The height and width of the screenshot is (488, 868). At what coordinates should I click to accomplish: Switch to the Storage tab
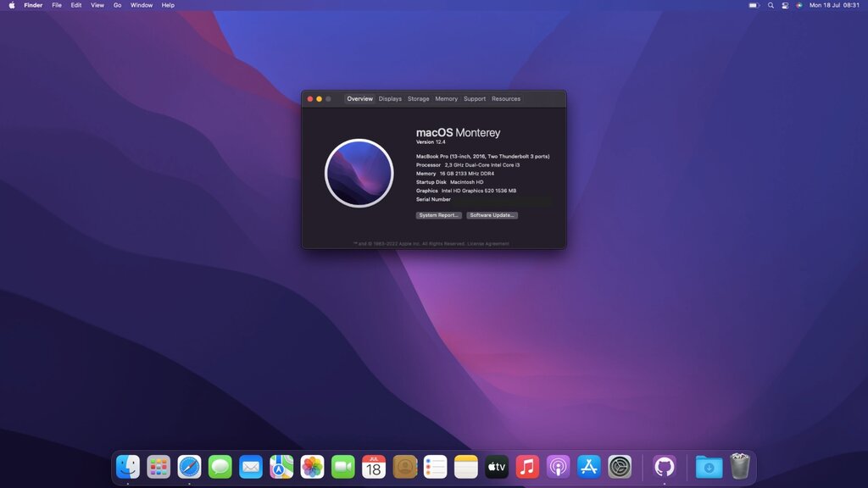(x=418, y=99)
